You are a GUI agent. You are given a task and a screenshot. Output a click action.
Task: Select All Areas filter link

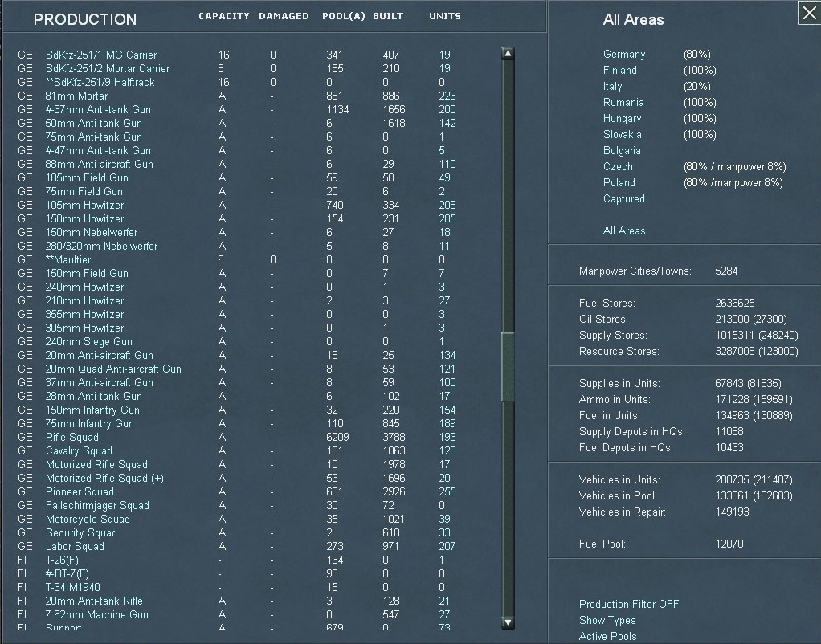(x=624, y=230)
